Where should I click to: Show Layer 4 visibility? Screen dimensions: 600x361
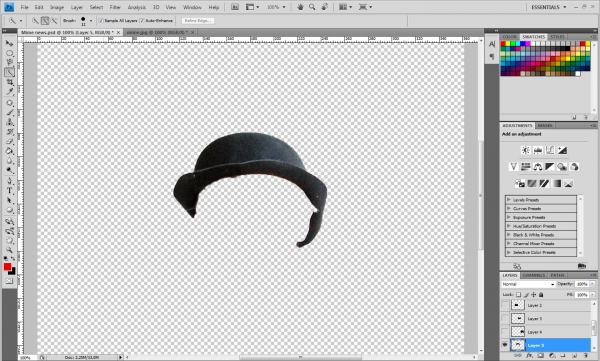[505, 332]
